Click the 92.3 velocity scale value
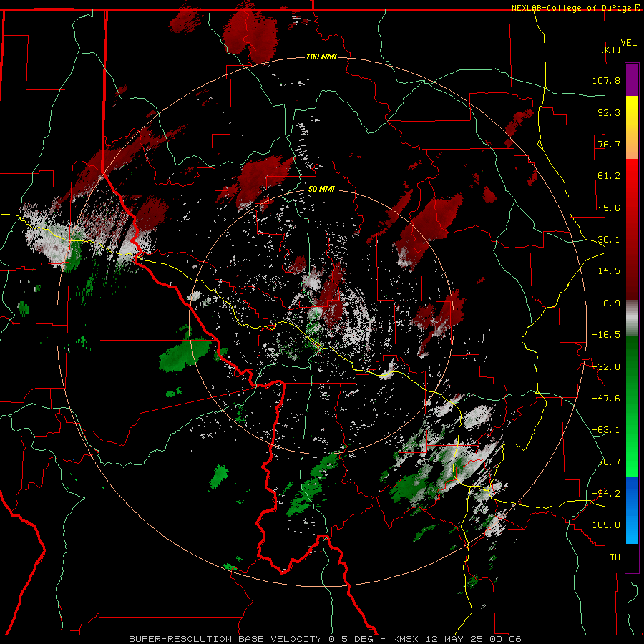The image size is (644, 644). point(609,112)
